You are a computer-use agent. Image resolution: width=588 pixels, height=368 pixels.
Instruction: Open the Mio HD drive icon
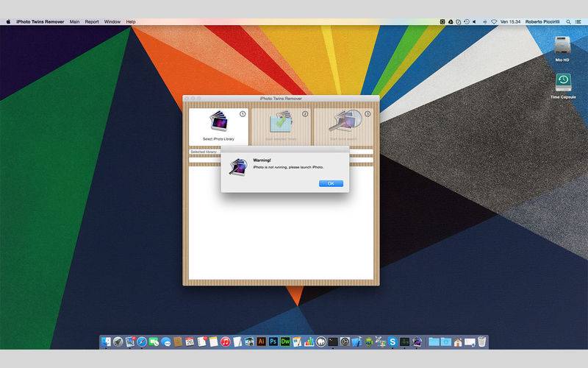coord(562,46)
